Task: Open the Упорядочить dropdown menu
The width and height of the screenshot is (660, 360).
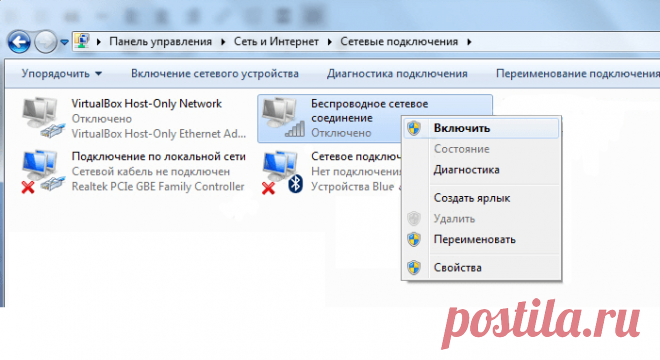Action: (61, 74)
